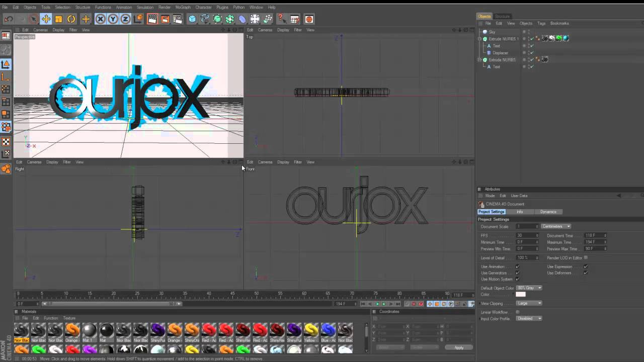The image size is (644, 362).
Task: Click Render to Picture Viewer icon
Action: pos(165,19)
